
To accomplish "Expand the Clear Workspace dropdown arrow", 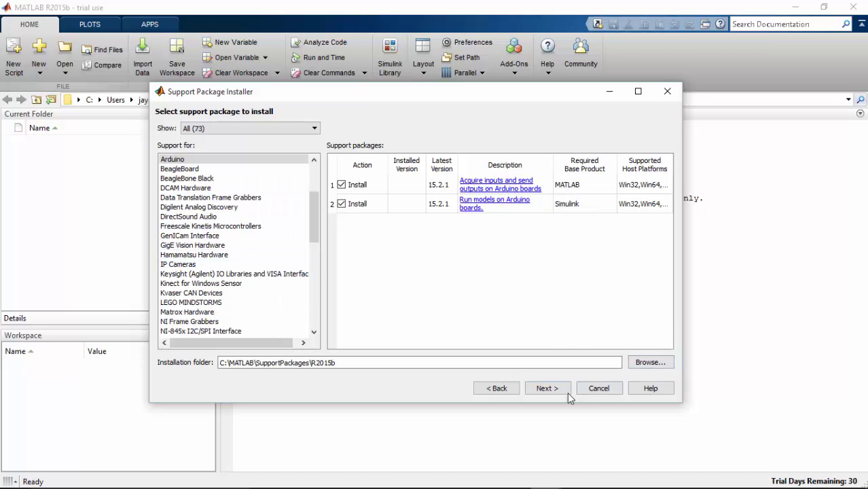I will coord(277,73).
